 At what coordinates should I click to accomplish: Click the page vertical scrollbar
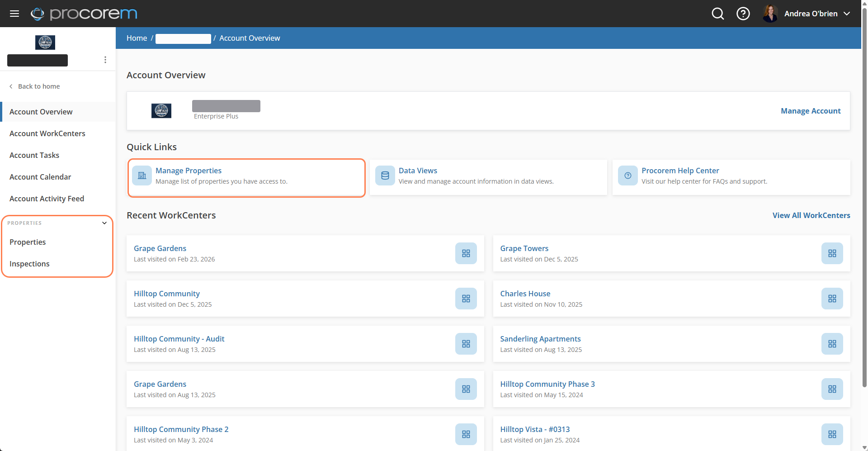click(864, 197)
